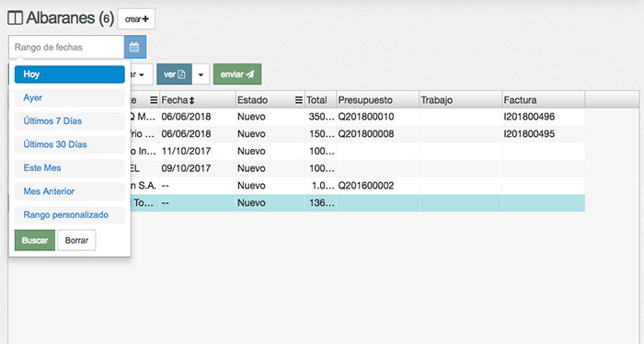Click the Nuevo state in highlighted row
This screenshot has height=344, width=644.
pyautogui.click(x=270, y=202)
